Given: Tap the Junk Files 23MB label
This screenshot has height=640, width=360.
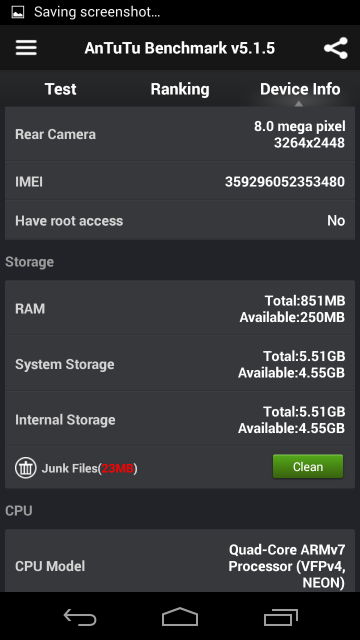Looking at the screenshot, I should 89,468.
